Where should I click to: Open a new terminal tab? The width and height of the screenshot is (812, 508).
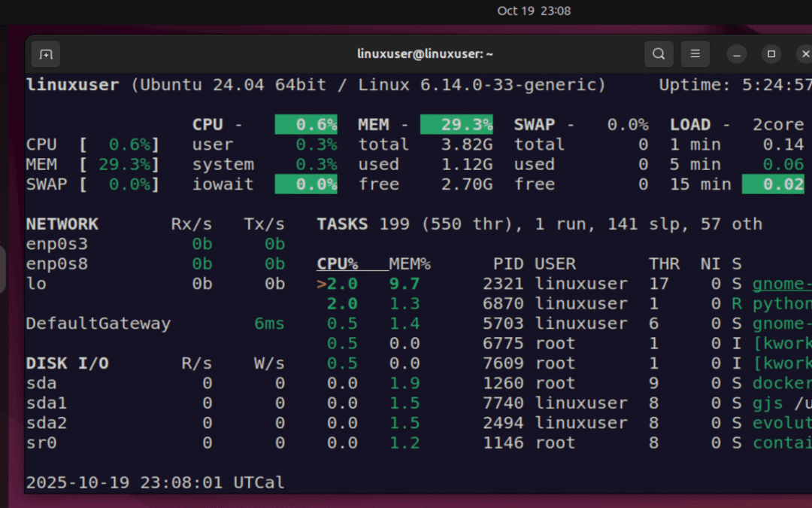click(45, 53)
